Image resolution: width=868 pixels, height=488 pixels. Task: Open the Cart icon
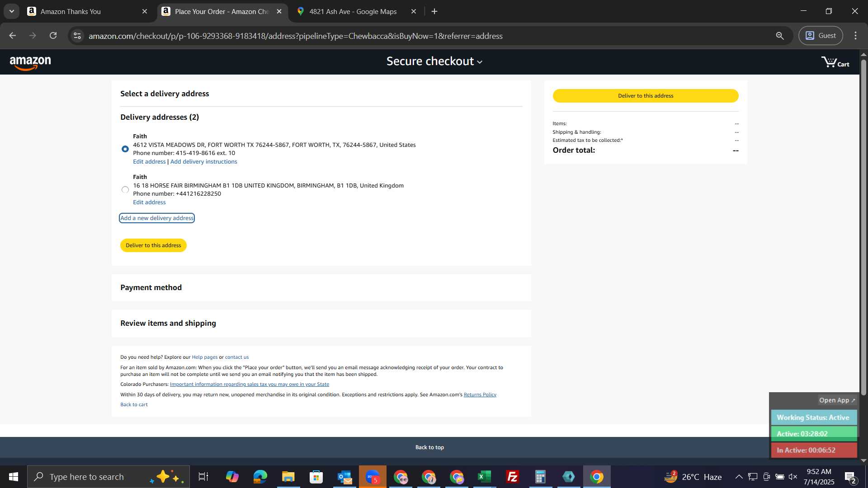click(835, 62)
